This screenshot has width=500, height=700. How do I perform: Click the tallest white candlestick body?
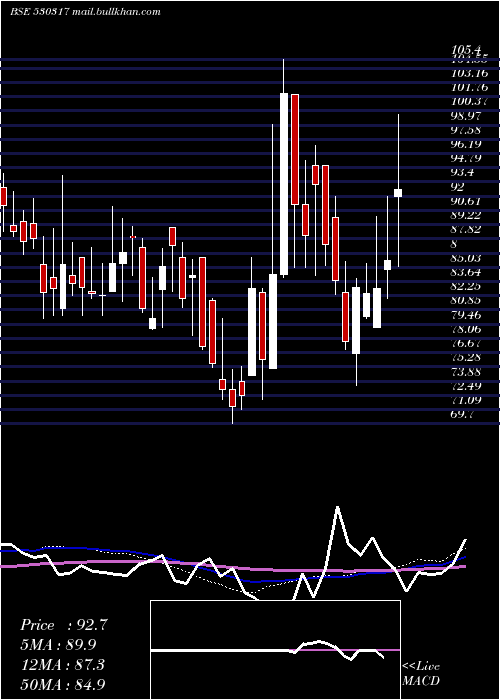(284, 184)
